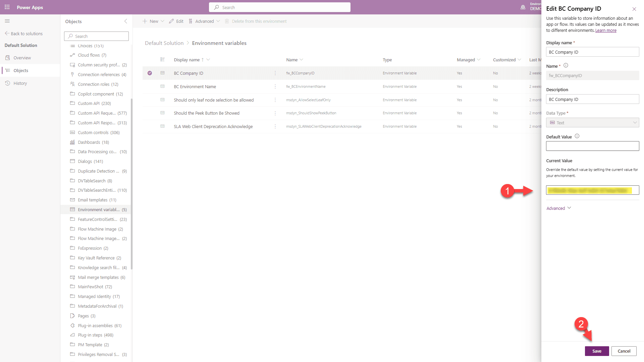
Task: Deselect the BC Company ID row checkmark
Action: click(x=150, y=73)
